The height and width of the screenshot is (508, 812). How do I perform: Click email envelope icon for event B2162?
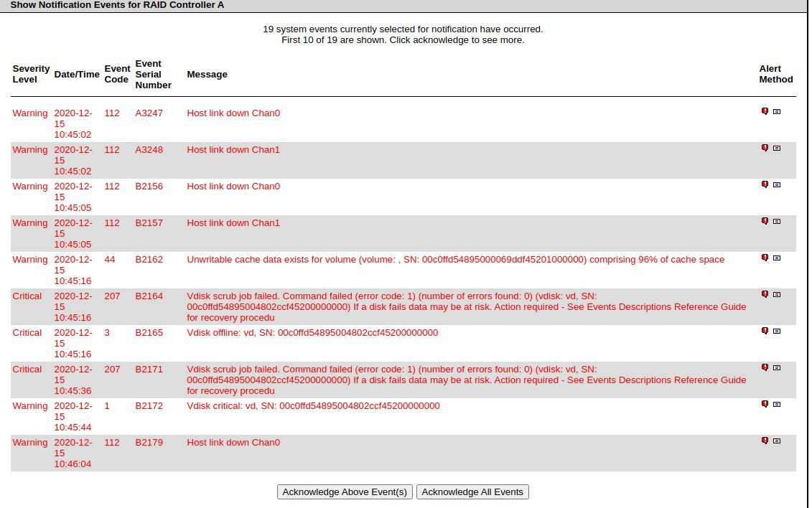[776, 258]
